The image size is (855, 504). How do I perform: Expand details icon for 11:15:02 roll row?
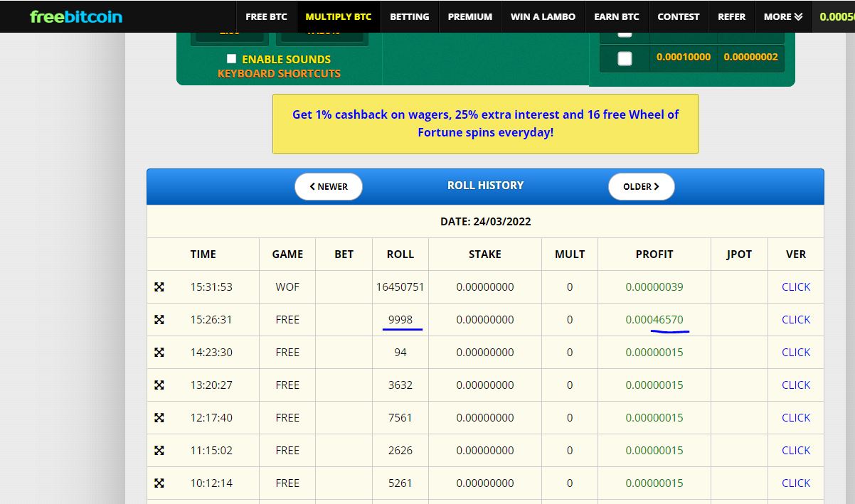pyautogui.click(x=159, y=451)
